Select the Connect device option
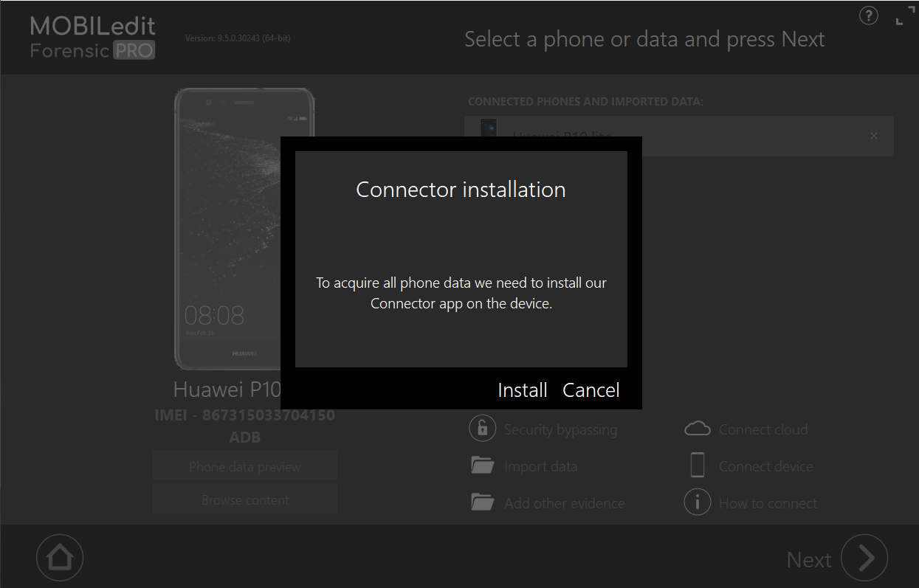This screenshot has height=588, width=919. coord(766,466)
